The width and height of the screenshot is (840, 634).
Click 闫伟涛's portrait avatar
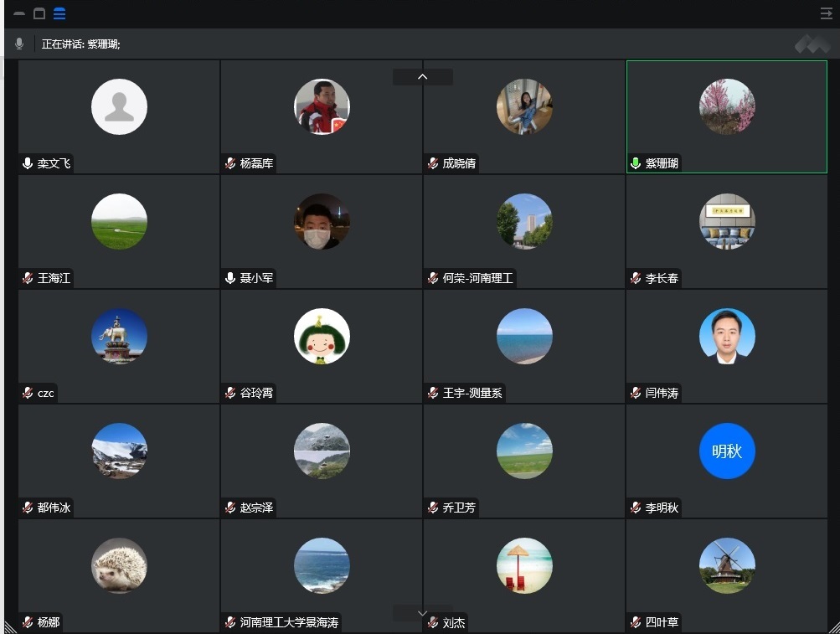pyautogui.click(x=727, y=337)
